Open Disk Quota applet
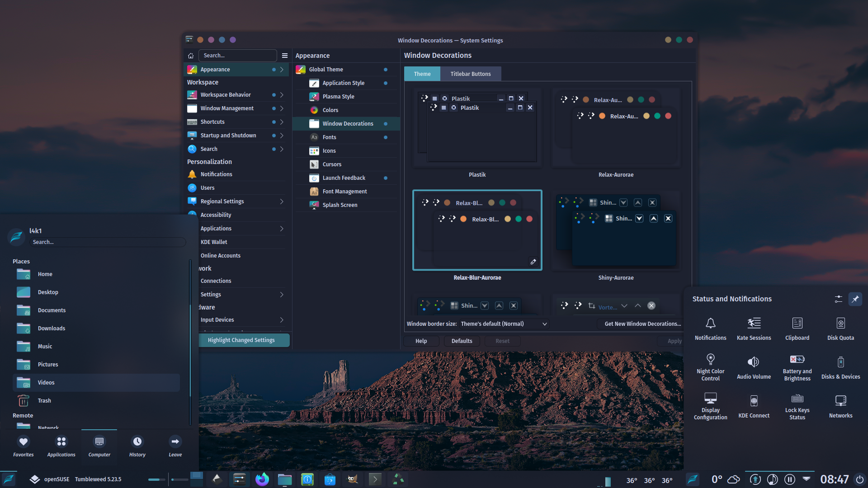Screen dimensions: 868x488 (840, 328)
